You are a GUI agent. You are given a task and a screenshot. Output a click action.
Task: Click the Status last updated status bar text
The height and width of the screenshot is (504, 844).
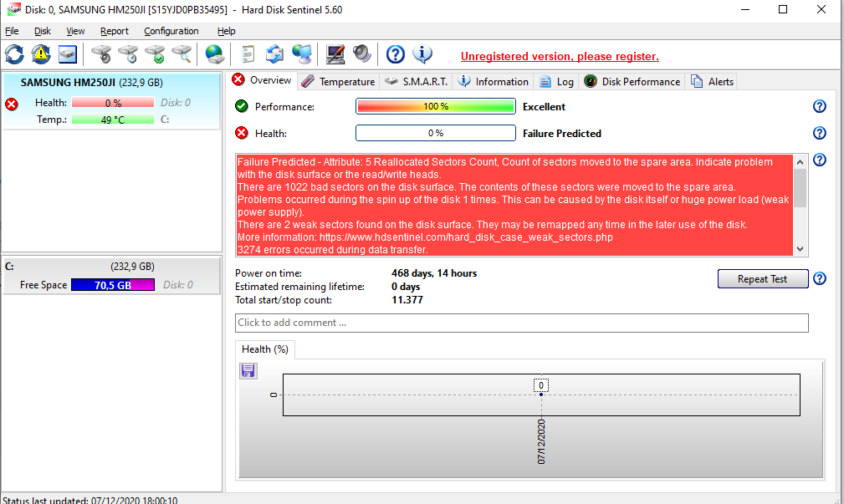pos(90,500)
